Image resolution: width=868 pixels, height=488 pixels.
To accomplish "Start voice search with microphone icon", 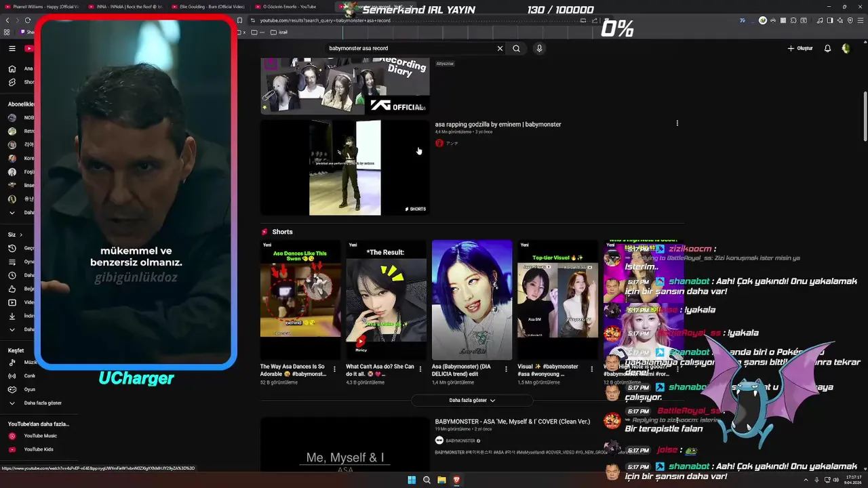I will click(x=539, y=48).
